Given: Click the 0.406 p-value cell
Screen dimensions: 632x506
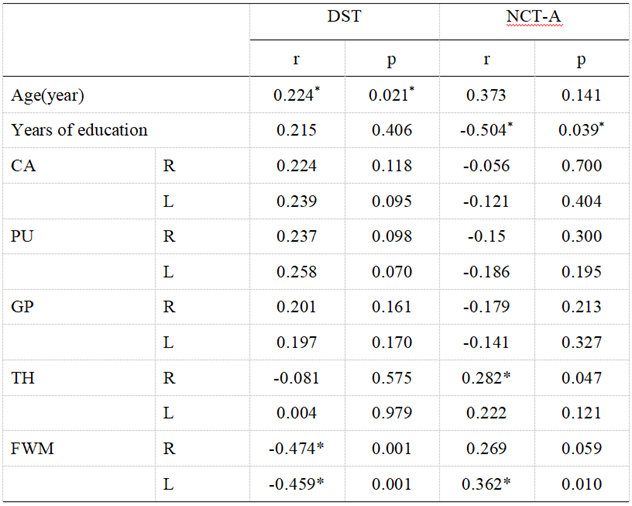Looking at the screenshot, I should 391,130.
